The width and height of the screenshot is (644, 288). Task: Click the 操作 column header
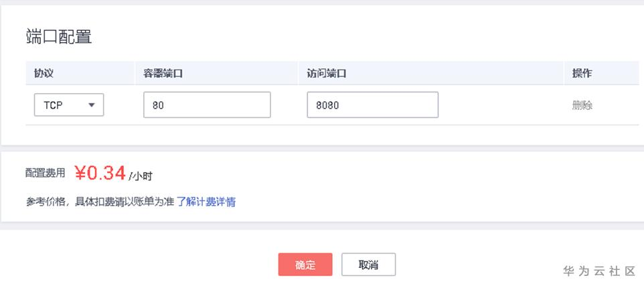(x=582, y=73)
